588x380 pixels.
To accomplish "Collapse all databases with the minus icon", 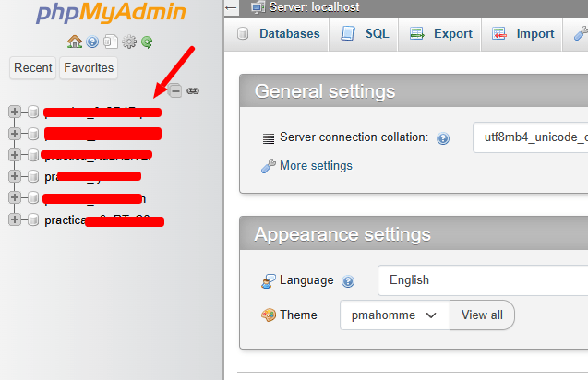I will [x=175, y=90].
